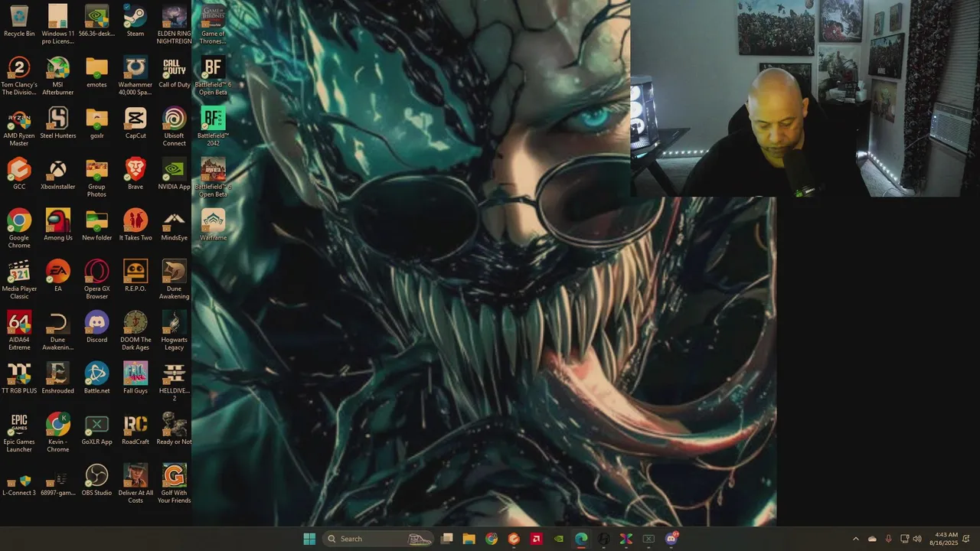Viewport: 980px width, 551px height.
Task: Open GoXLR App desktop shortcut
Action: [x=96, y=429]
